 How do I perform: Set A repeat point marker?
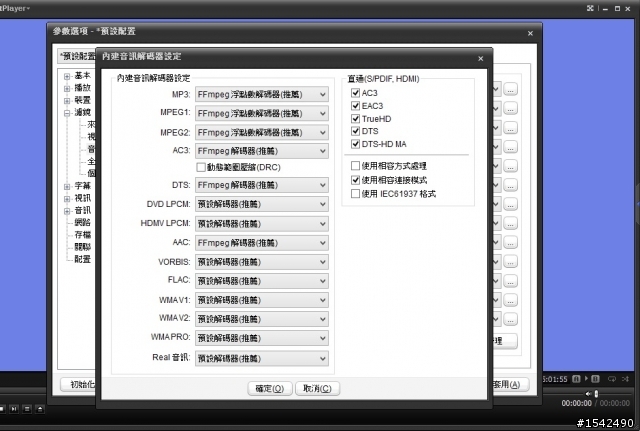coord(576,379)
